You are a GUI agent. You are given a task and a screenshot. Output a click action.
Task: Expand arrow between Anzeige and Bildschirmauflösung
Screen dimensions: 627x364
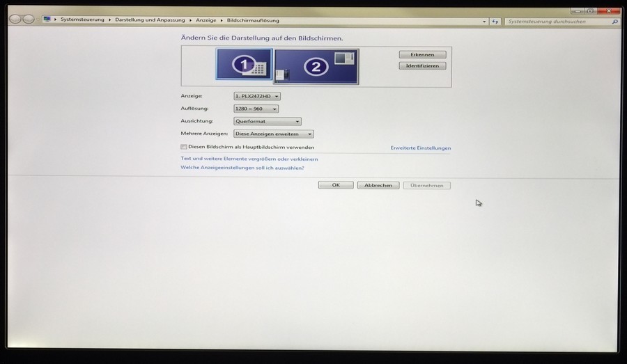click(x=222, y=20)
